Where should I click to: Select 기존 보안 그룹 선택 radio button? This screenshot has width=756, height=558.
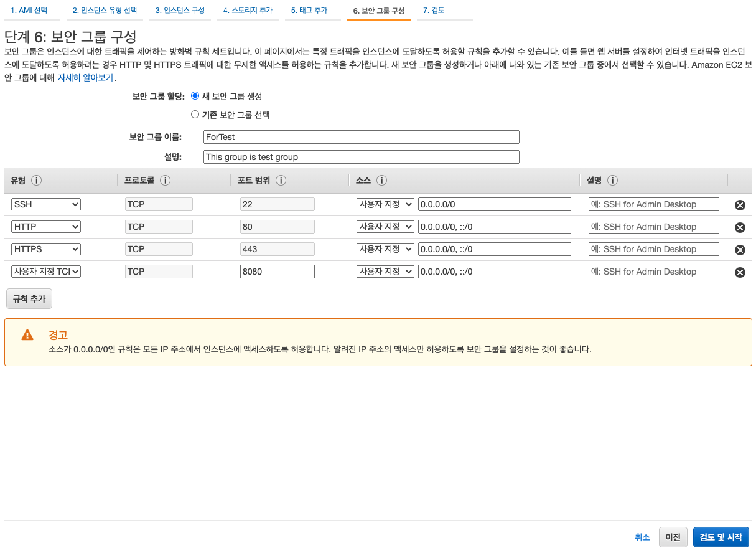(195, 114)
